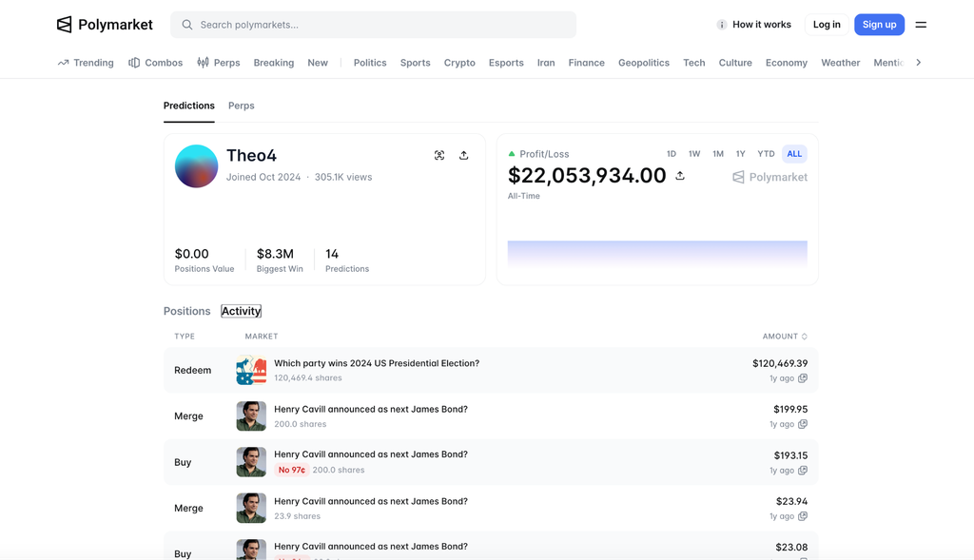
Task: Switch to the Predictions tab
Action: coord(189,106)
